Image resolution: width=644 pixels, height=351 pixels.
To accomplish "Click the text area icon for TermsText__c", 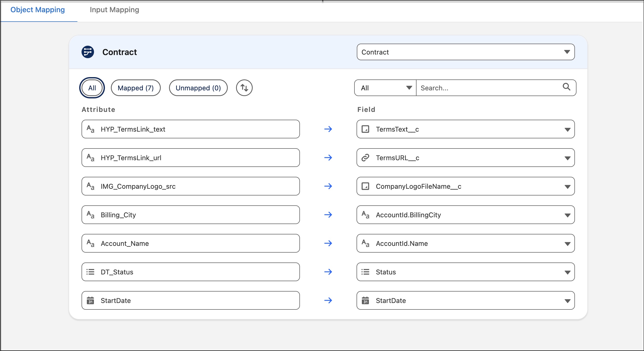I will tap(365, 129).
